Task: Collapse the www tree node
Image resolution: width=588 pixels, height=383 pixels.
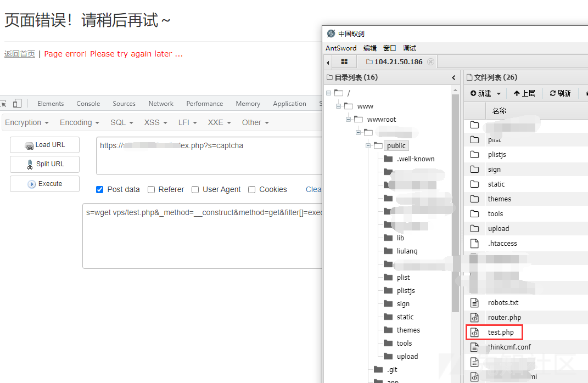Action: (x=338, y=106)
